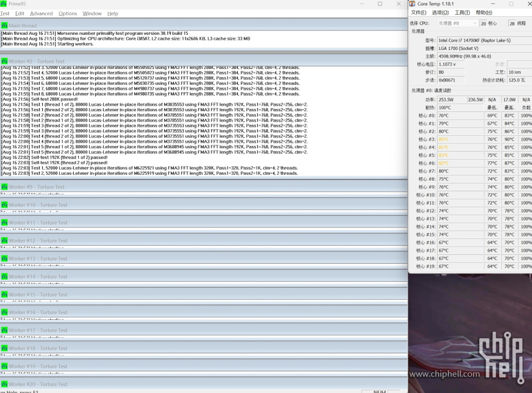The height and width of the screenshot is (393, 532).
Task: Open the Advanced menu in Prime95
Action: 41,14
